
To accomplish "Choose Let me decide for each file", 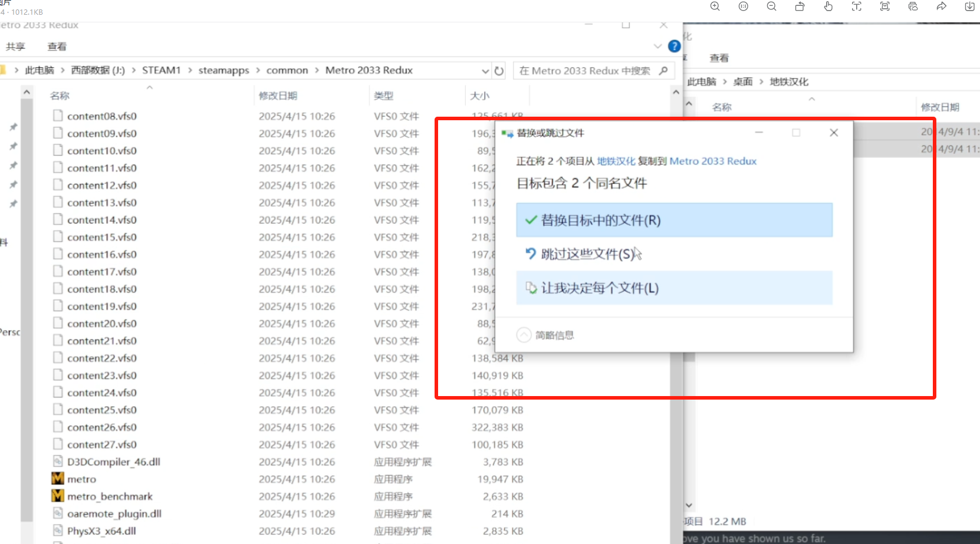I will point(674,288).
